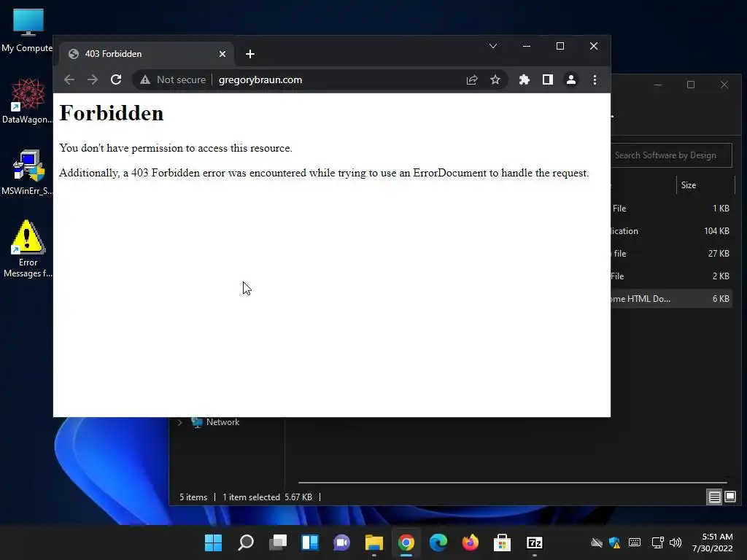Viewport: 747px width, 560px height.
Task: Open the clock showing 5:51 AM
Action: [712, 542]
